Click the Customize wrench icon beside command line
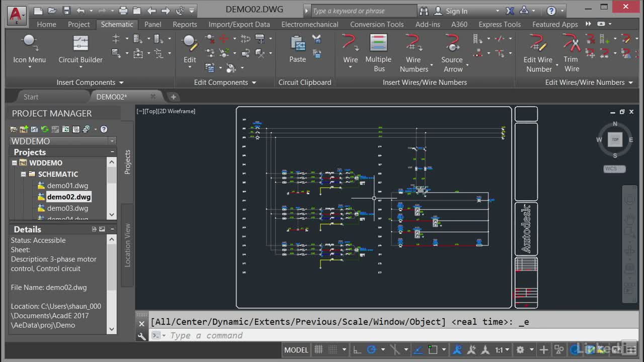 click(142, 336)
